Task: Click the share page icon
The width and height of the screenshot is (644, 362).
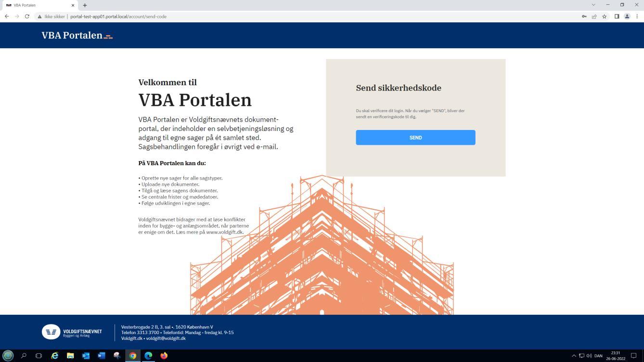Action: pos(594,16)
